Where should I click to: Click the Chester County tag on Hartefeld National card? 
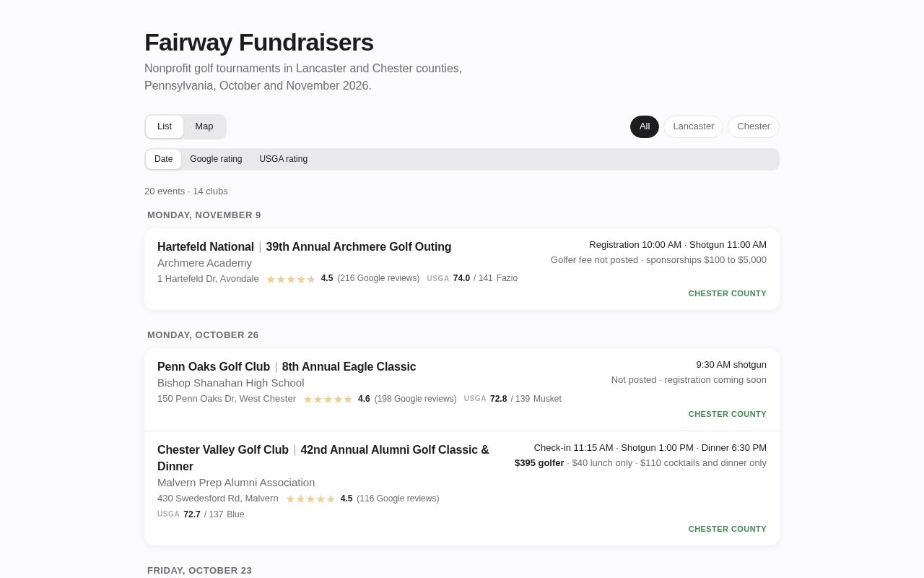(728, 294)
